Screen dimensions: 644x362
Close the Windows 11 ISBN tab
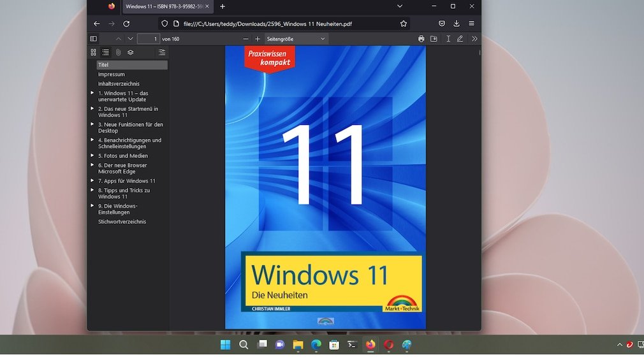[207, 6]
